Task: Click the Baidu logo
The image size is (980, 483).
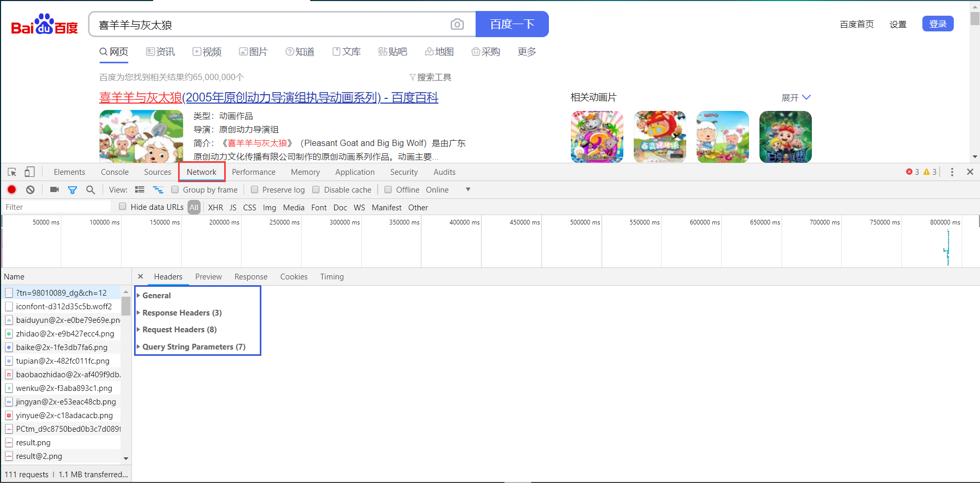Action: pyautogui.click(x=45, y=24)
